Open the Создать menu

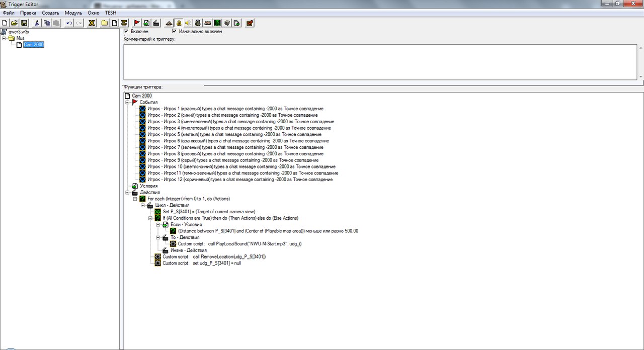coord(50,12)
